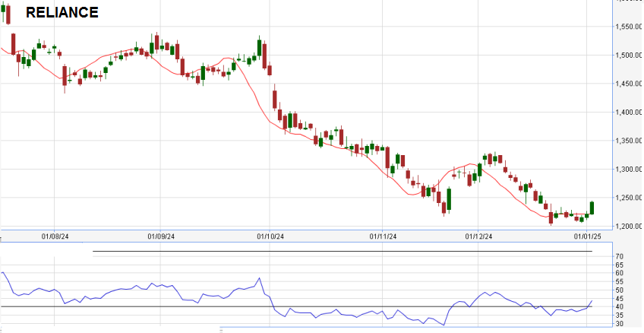The height and width of the screenshot is (333, 644).
Task: Select the 01/09/24 date label
Action: (x=161, y=236)
